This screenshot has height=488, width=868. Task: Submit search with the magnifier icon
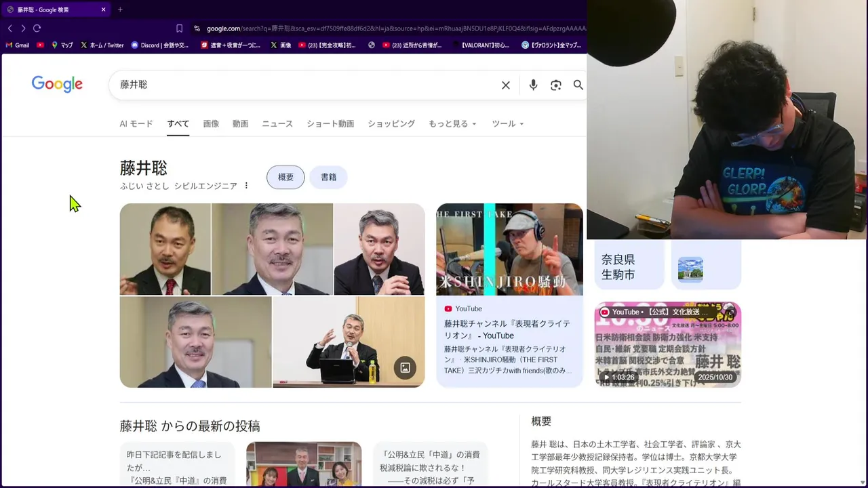(x=578, y=85)
